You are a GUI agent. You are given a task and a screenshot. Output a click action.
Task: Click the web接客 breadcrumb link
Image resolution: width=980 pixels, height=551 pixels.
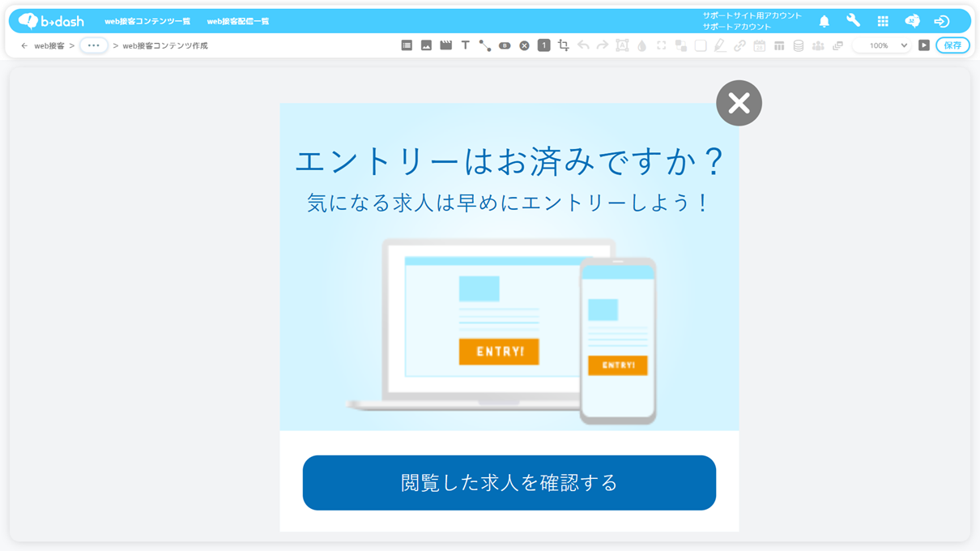click(x=49, y=46)
